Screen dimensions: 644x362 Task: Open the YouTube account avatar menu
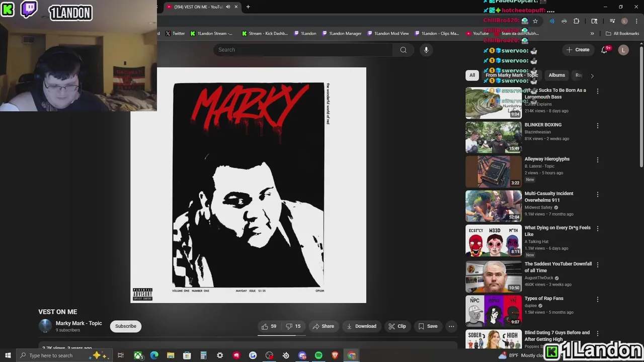pos(623,50)
